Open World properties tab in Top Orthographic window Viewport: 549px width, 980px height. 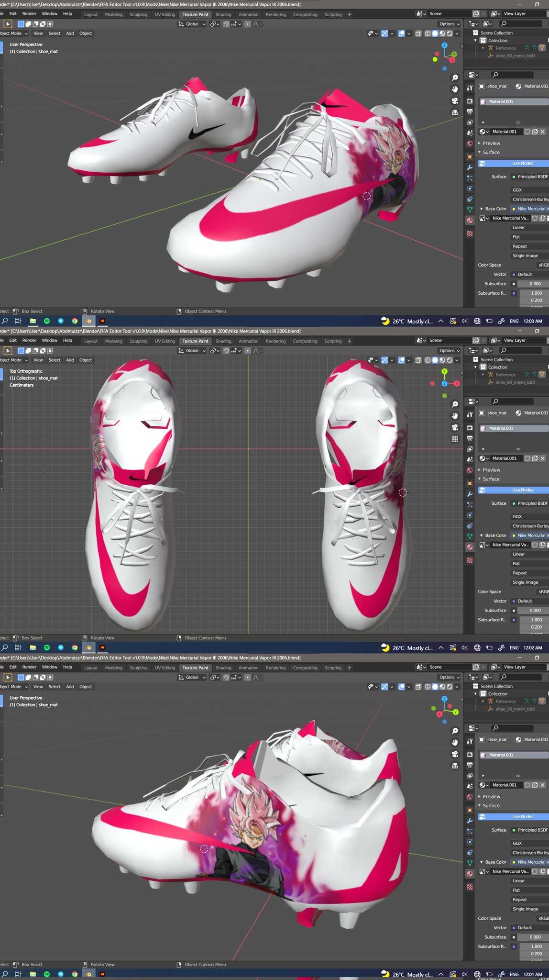pos(470,470)
